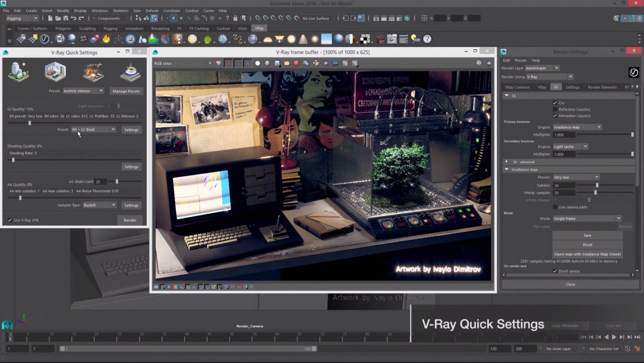
Task: Open the Sampler Type Bucket dropdown
Action: (99, 205)
